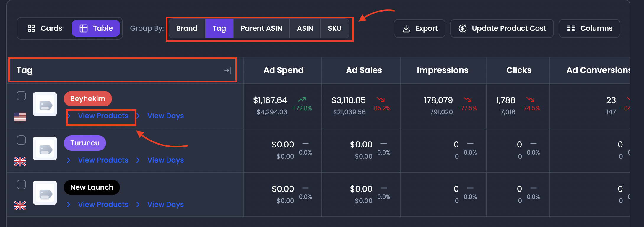Check the Turuncu row checkbox

click(x=21, y=140)
